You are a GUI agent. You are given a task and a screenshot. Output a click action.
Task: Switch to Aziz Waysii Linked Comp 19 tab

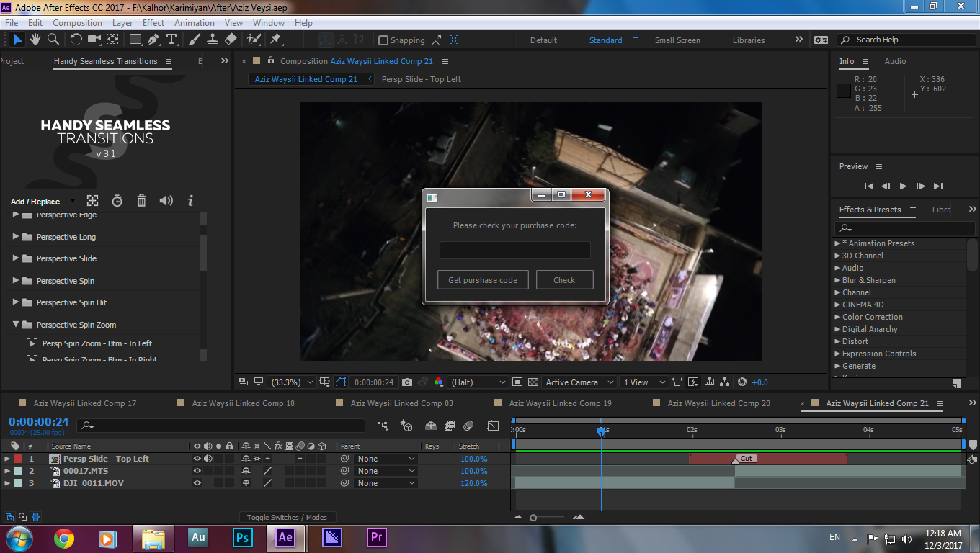[561, 403]
